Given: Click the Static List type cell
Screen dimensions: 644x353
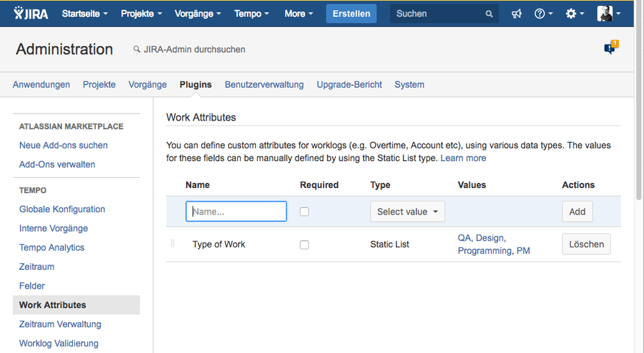Looking at the screenshot, I should click(x=389, y=244).
